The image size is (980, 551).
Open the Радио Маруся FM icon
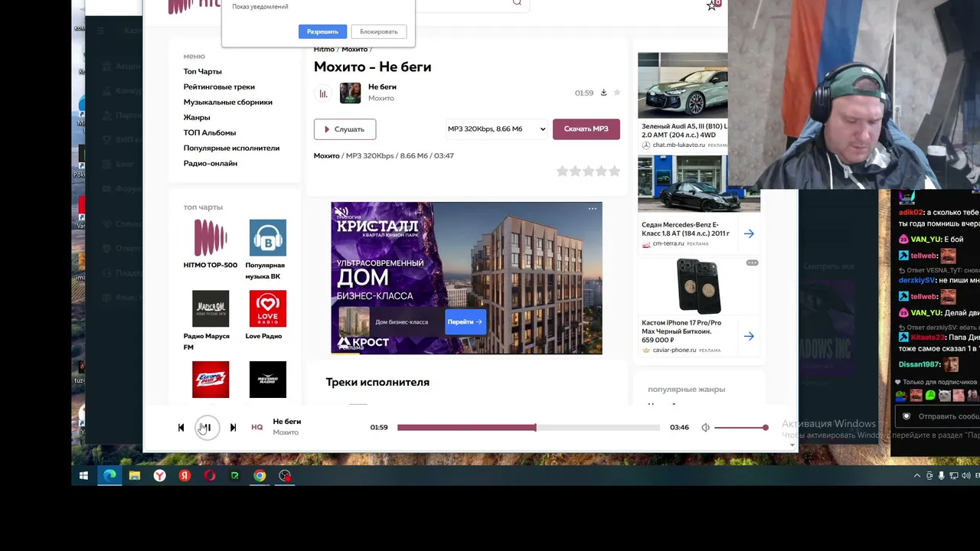coord(211,308)
